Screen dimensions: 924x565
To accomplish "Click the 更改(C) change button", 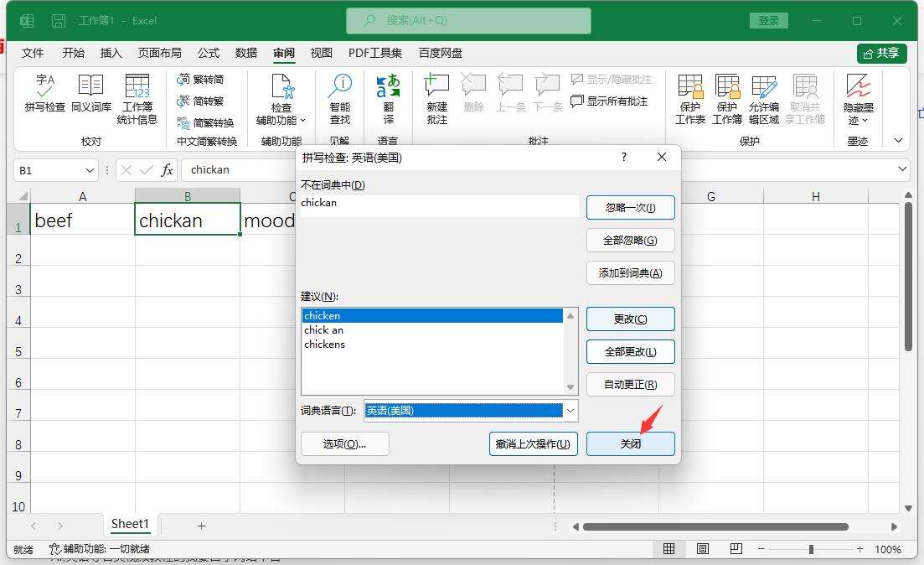I will click(630, 319).
